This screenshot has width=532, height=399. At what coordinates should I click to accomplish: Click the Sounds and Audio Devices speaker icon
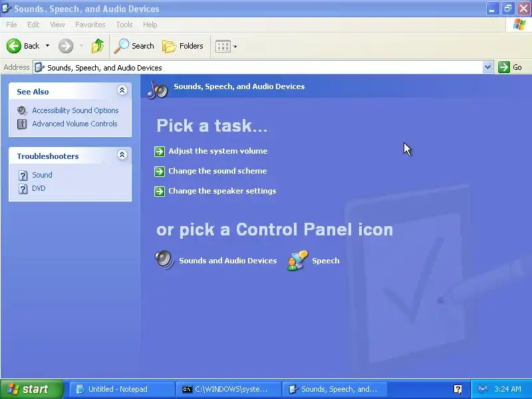coord(164,260)
